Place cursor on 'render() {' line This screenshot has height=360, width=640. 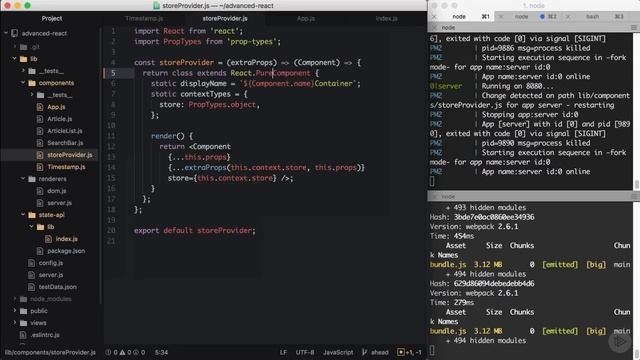click(x=172, y=136)
